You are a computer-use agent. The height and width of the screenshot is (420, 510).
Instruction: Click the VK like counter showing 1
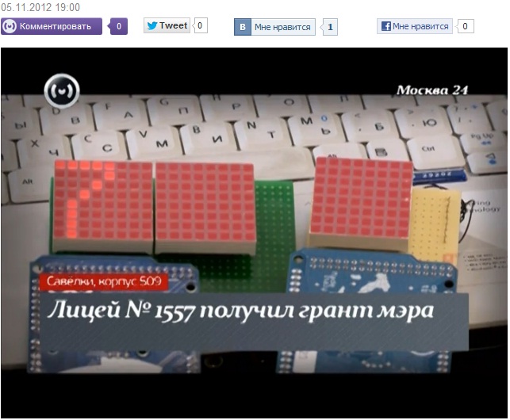click(x=331, y=27)
